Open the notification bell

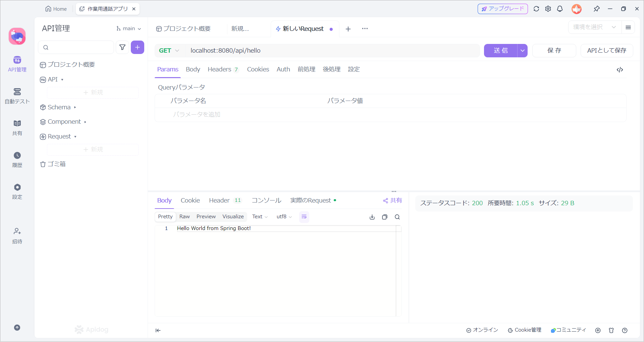tap(560, 9)
